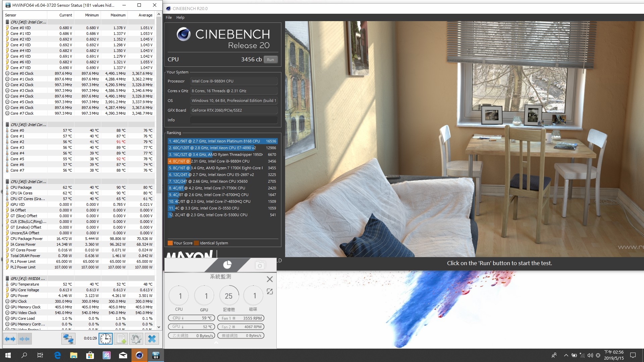
Task: Collapse monitor widget with bottom chevron
Action: tap(216, 343)
